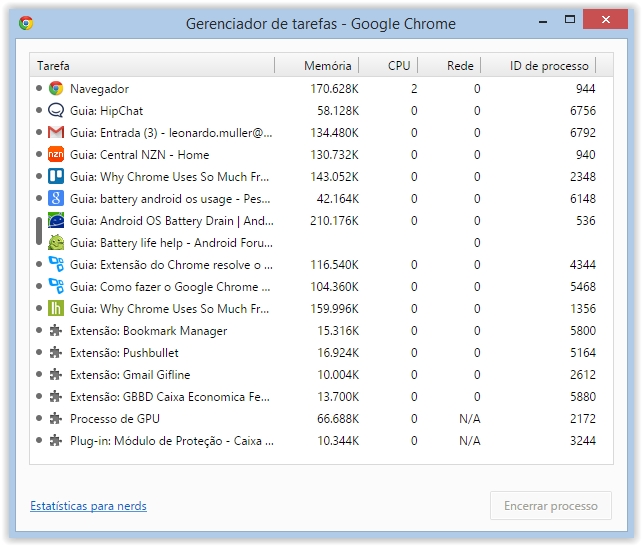Image resolution: width=642 pixels, height=546 pixels.
Task: Select the Processo de GPU row
Action: [x=321, y=419]
